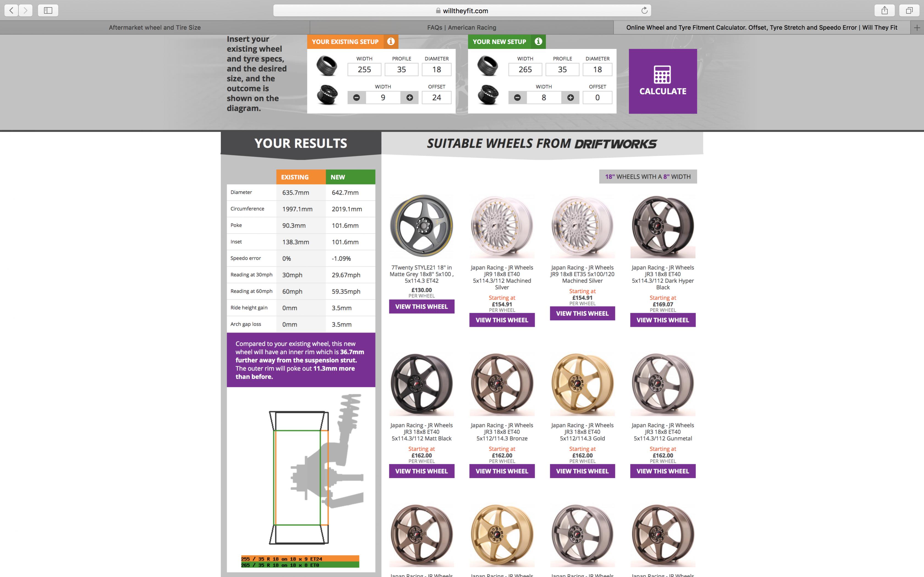The height and width of the screenshot is (577, 924).
Task: Open JR3 Matt Black wheel image
Action: pos(421,383)
